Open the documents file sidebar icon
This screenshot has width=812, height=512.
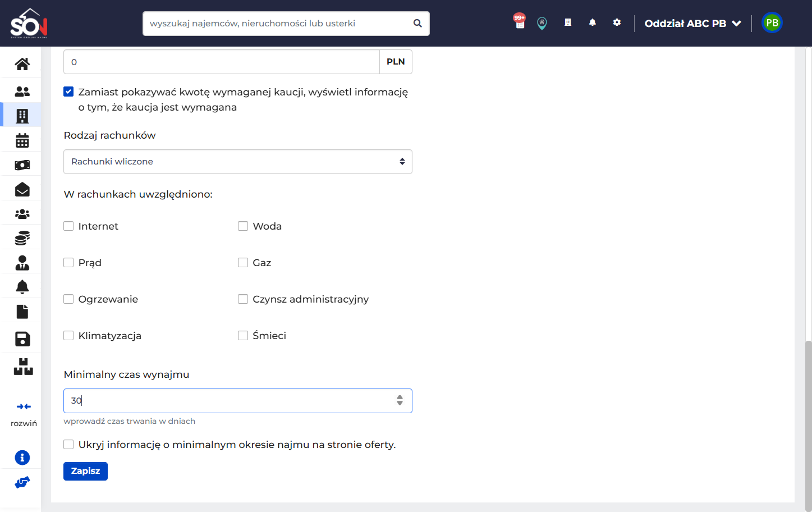22,312
